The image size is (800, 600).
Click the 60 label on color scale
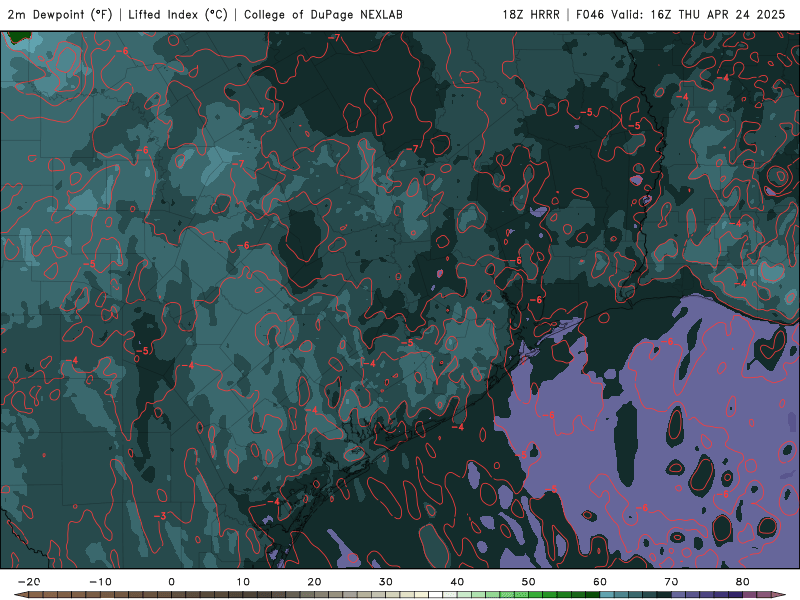click(x=600, y=582)
